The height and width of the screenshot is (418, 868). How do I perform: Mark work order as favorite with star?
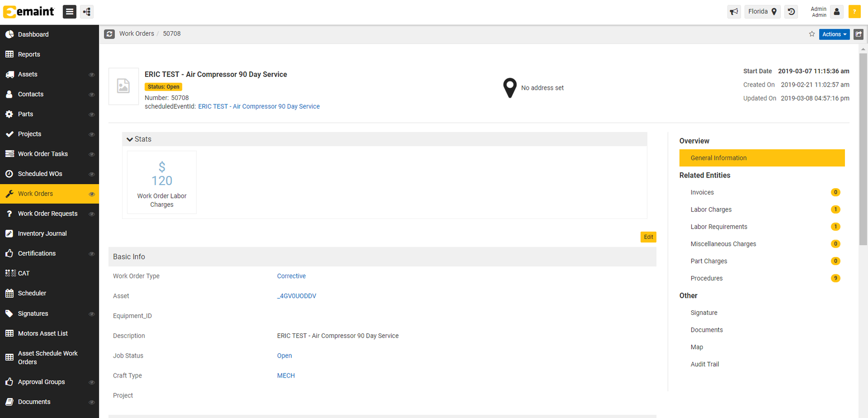[x=812, y=34]
